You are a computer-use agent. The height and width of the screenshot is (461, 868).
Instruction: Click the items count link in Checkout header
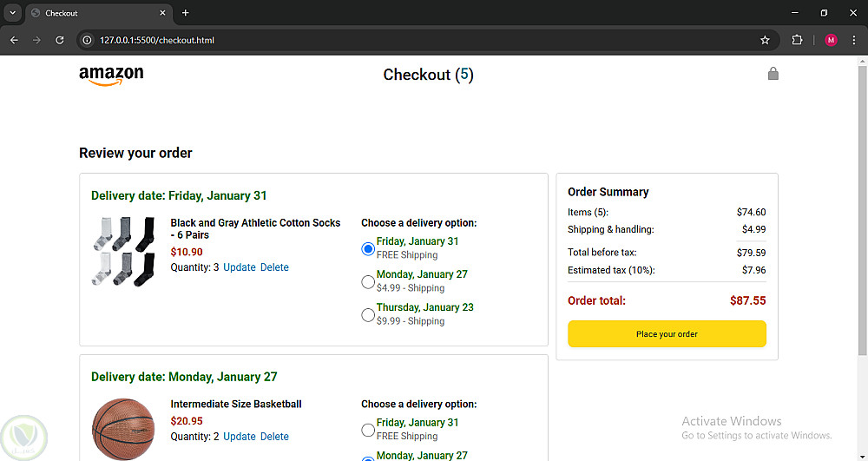click(464, 75)
